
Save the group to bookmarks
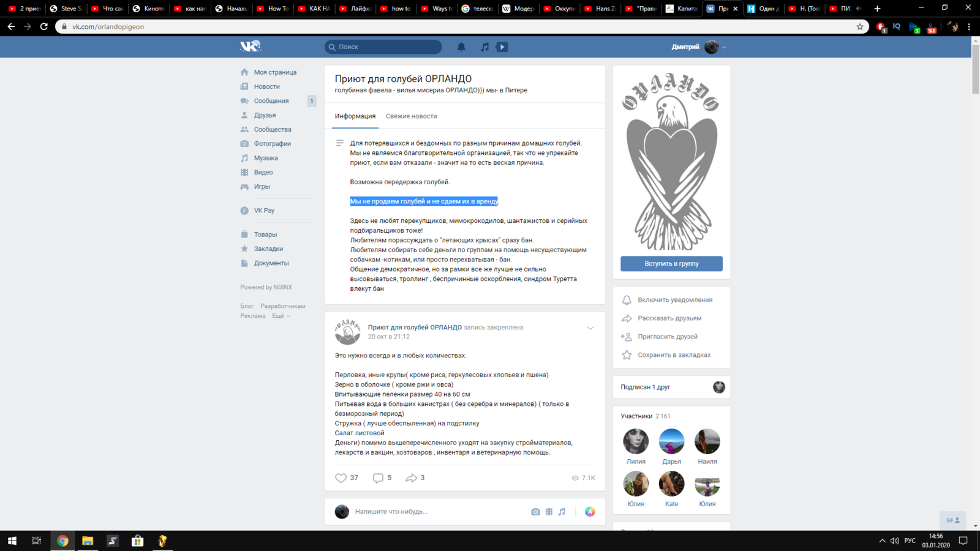(x=674, y=355)
